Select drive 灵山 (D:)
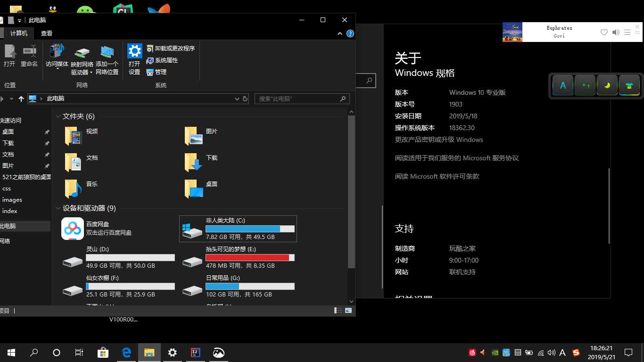 (x=118, y=257)
